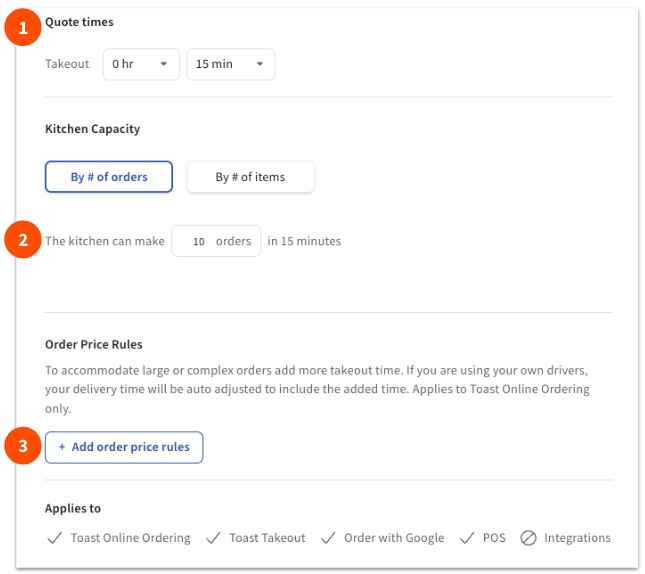Click the not-applicable icon beside Integrations
The width and height of the screenshot is (645, 574).
pos(528,538)
